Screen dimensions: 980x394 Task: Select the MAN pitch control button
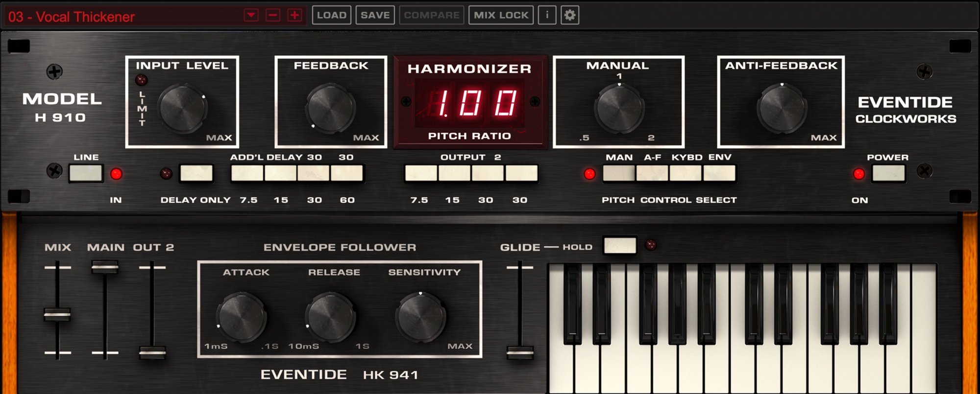[619, 173]
